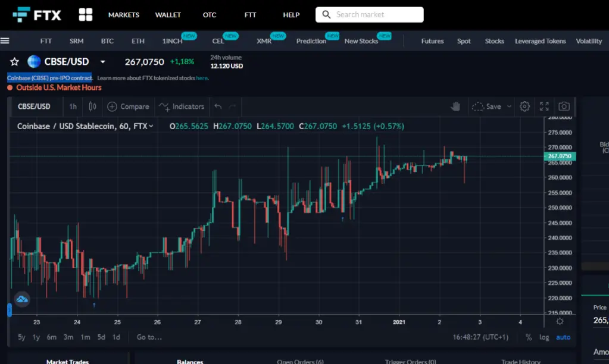Select the 1INCH market shortcut
The image size is (609, 364).
coord(172,41)
